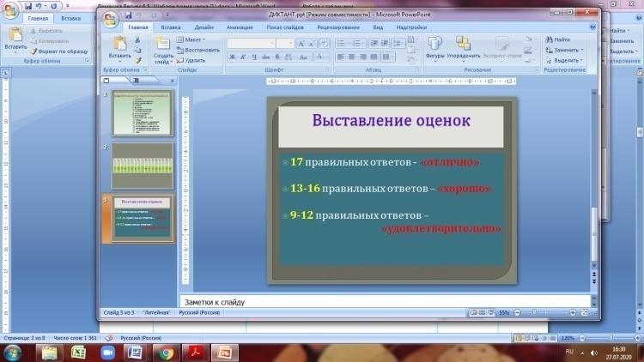The height and width of the screenshot is (362, 644).
Task: Cut selection with scissors icon in PowerPoint
Action: [137, 40]
